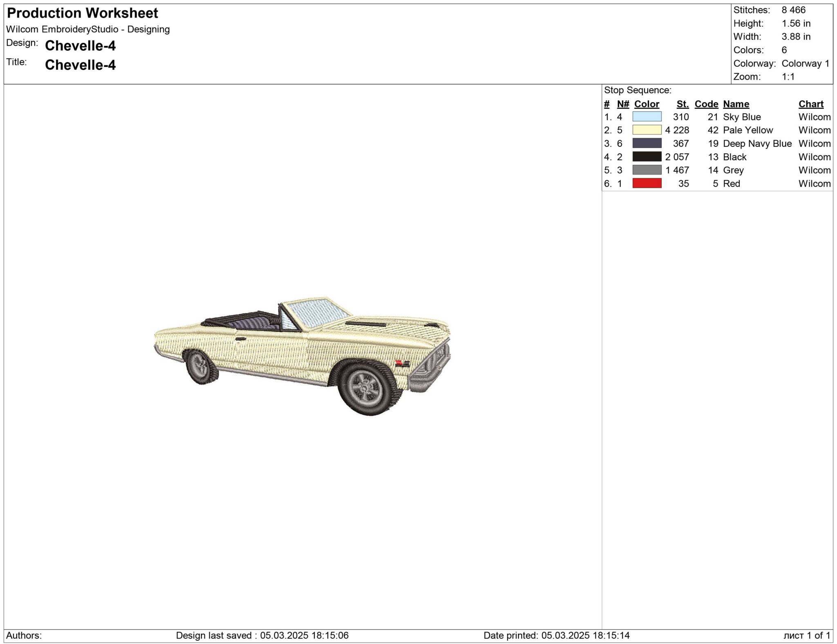
Task: Click the Production Worksheet heading
Action: [x=83, y=13]
